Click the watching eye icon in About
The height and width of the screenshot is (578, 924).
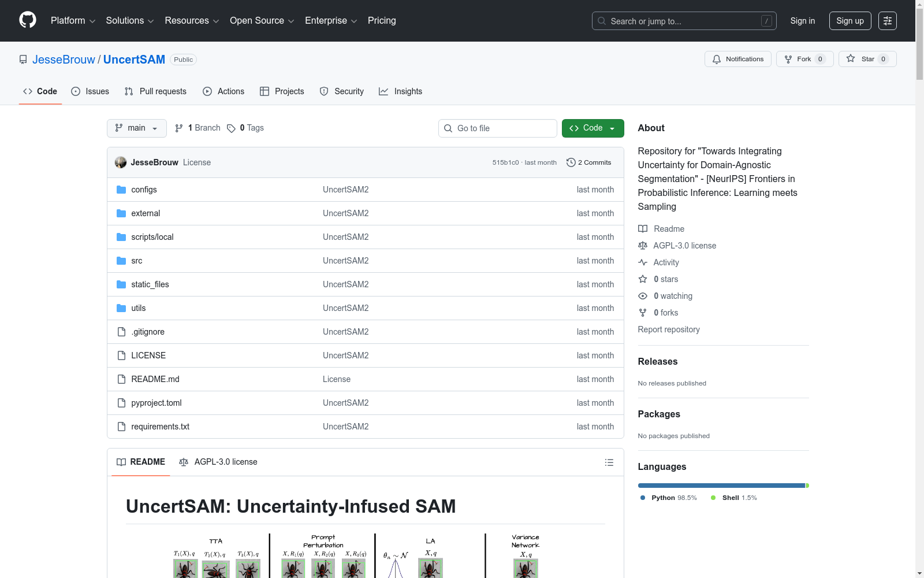643,296
